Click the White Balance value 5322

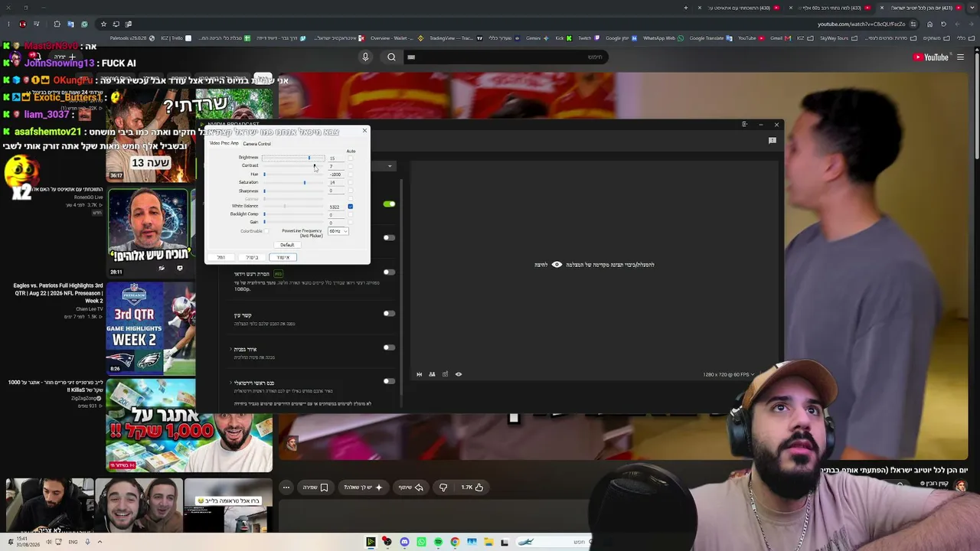(x=335, y=207)
